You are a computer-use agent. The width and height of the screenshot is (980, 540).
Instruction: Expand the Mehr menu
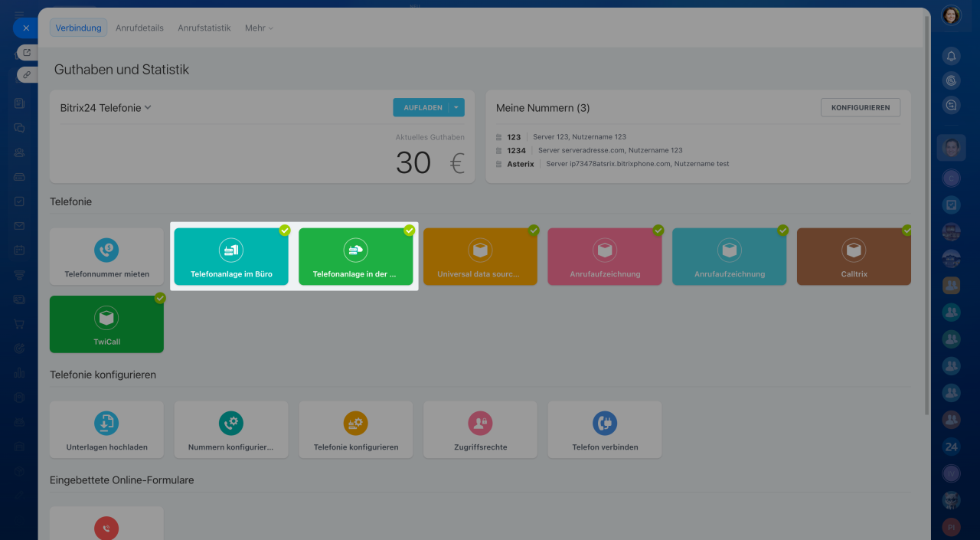259,28
